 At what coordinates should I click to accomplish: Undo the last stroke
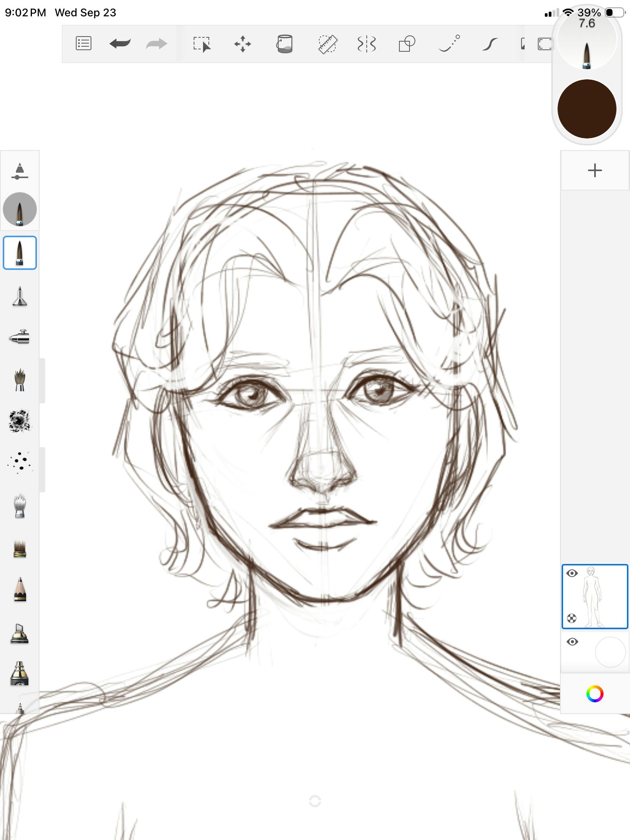120,44
